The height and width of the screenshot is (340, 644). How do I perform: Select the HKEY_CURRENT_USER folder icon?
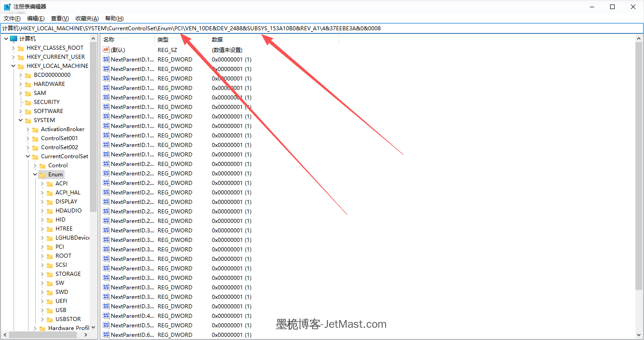coord(21,57)
